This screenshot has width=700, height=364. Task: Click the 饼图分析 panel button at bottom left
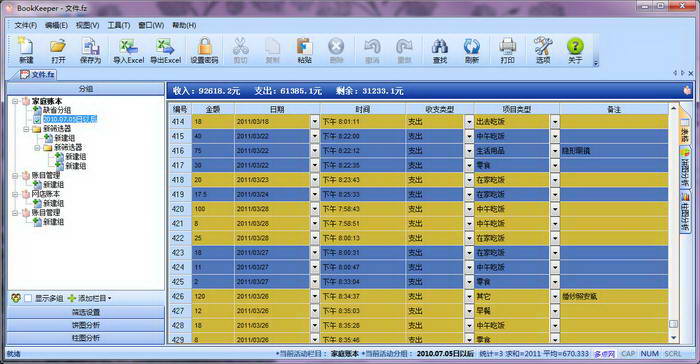[86, 325]
